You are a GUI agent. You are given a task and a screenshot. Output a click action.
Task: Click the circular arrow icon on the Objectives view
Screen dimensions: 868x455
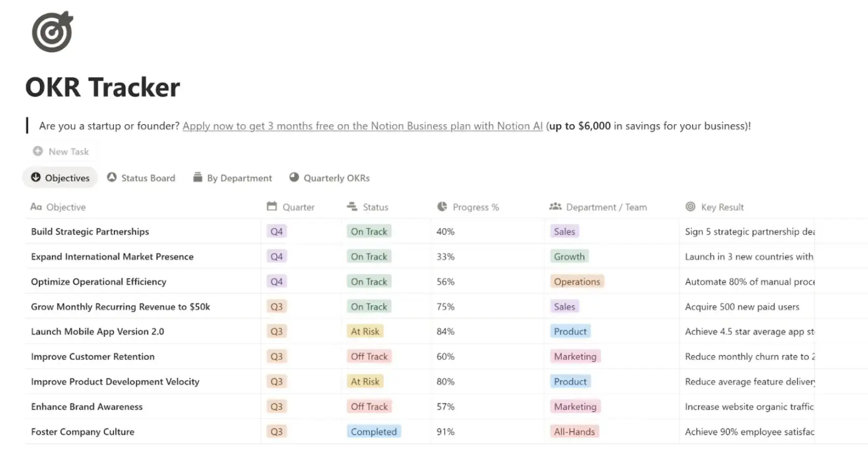[x=35, y=177]
